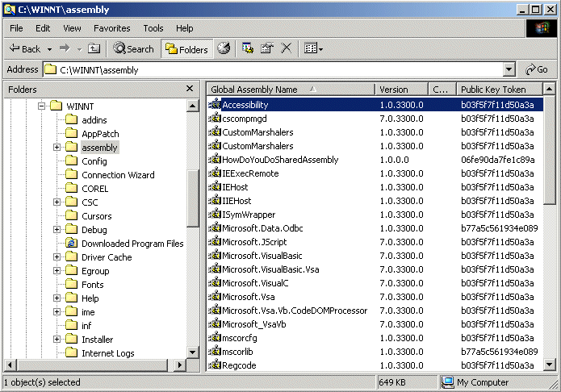
Task: Click the Back toolbar button
Action: (x=25, y=48)
